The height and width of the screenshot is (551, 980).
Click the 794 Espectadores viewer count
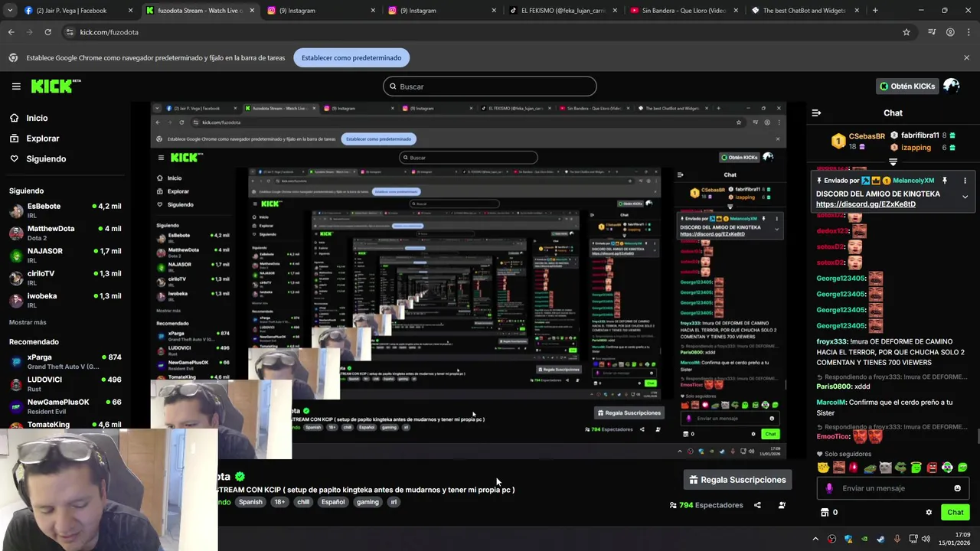[706, 505]
